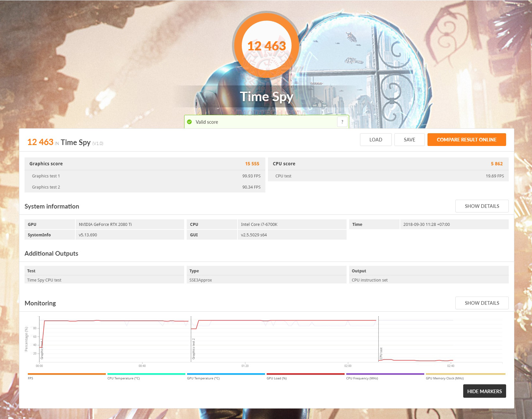
Task: Click the 02:40 time axis label
Action: pos(451,366)
